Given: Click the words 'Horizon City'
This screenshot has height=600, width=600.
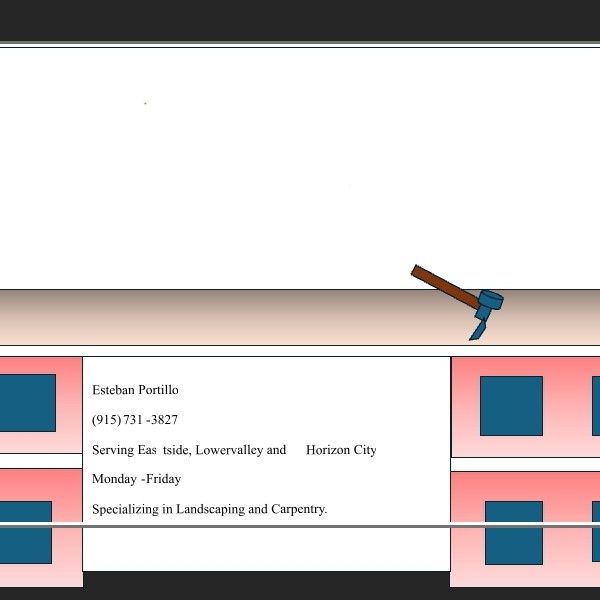Looking at the screenshot, I should [x=341, y=450].
